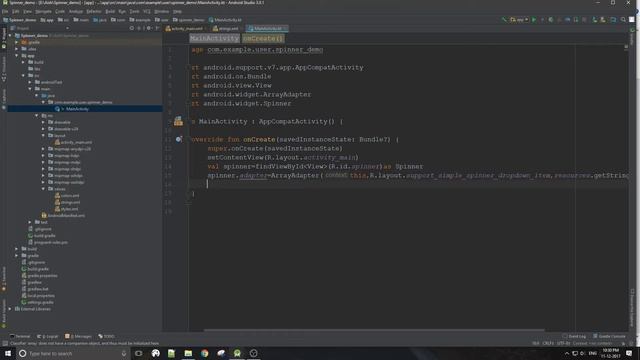Image resolution: width=640 pixels, height=360 pixels.
Task: Open the TODO tool window
Action: coord(107,336)
